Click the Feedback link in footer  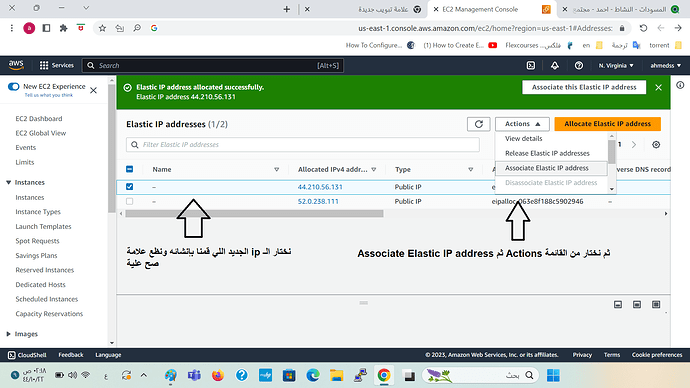pos(71,355)
